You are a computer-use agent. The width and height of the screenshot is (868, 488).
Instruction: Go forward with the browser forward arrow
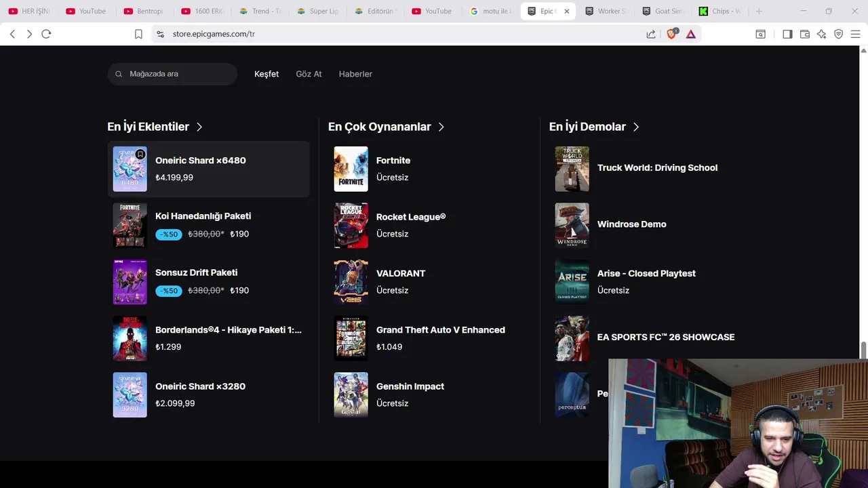tap(29, 34)
